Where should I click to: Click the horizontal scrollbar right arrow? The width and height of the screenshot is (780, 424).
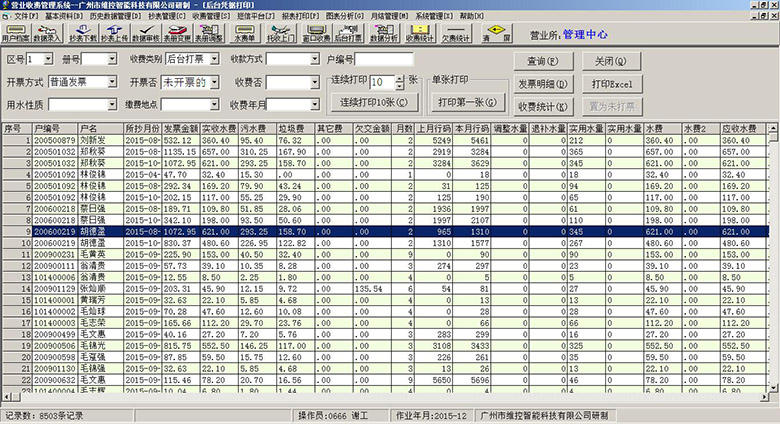[764, 397]
